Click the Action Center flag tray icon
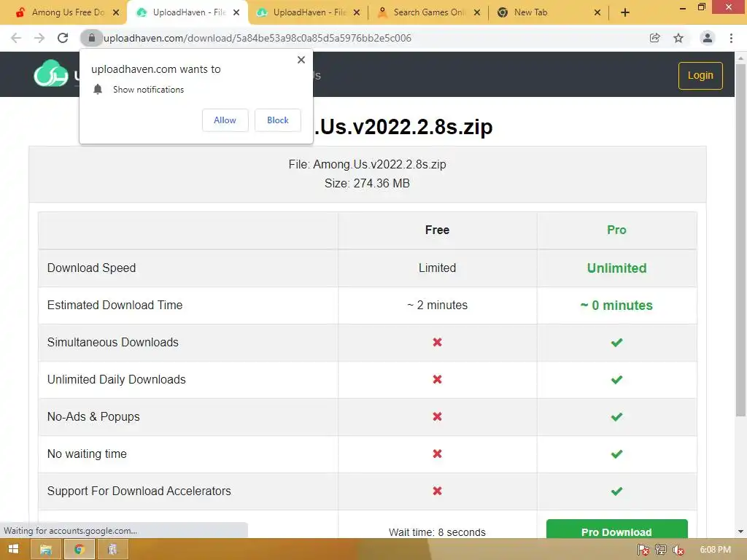The width and height of the screenshot is (747, 560). [x=643, y=550]
